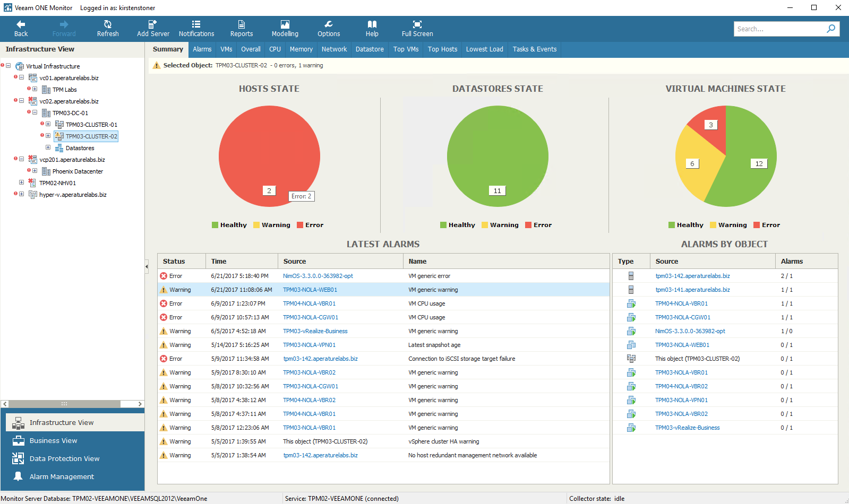Expand the hyper-v.aperaturelabs.biz node
849x504 pixels.
(21, 194)
